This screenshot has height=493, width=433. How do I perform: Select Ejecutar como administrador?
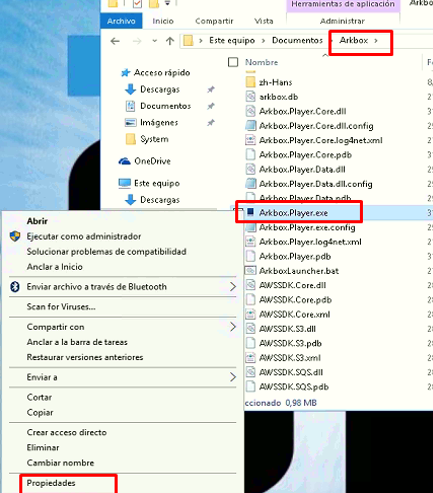[84, 236]
